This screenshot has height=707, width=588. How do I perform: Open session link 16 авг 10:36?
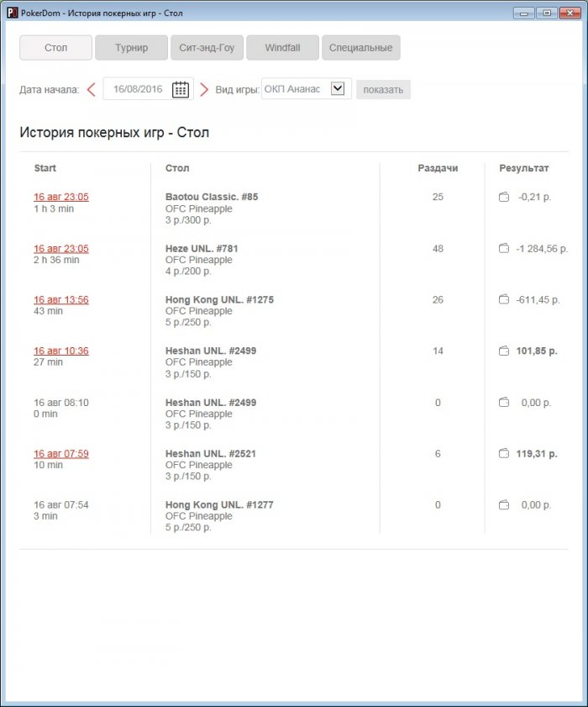pyautogui.click(x=61, y=351)
